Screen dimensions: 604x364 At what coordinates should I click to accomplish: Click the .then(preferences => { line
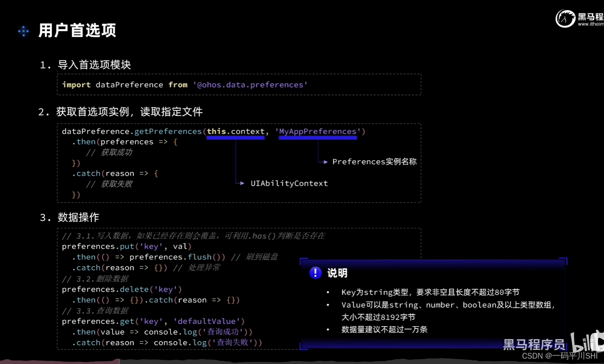coord(125,142)
